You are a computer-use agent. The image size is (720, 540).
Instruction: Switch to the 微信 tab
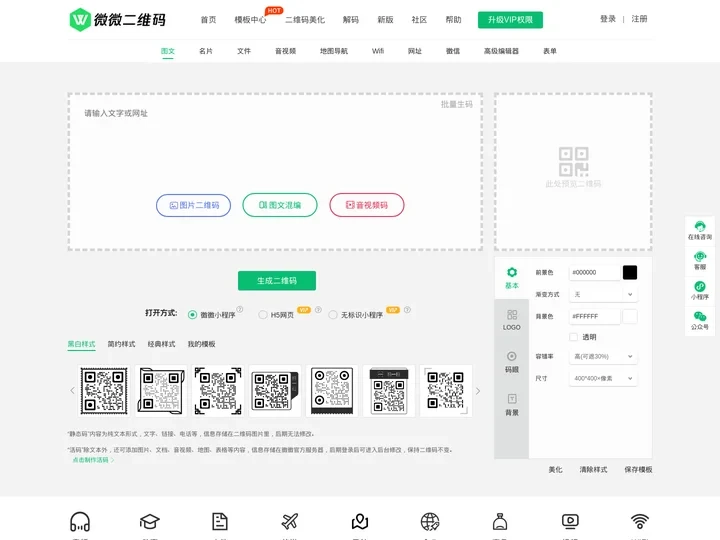[453, 51]
